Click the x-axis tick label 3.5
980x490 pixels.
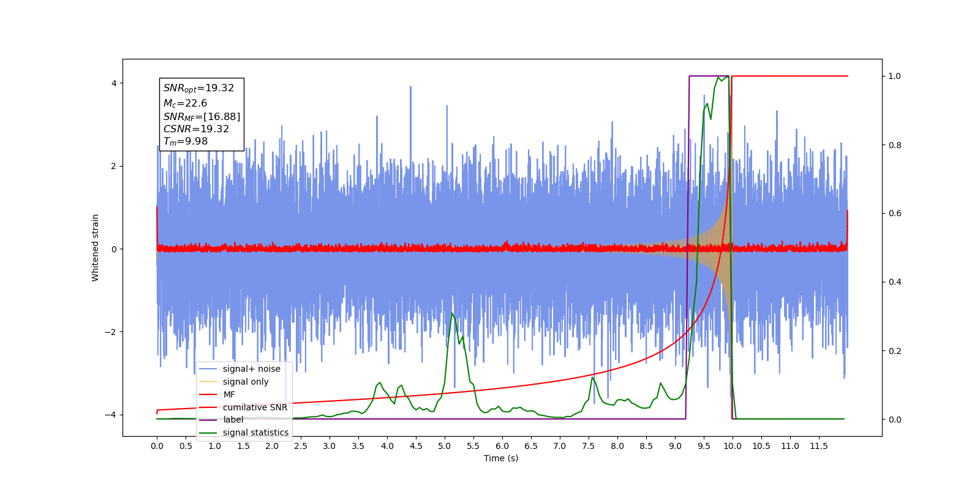[358, 446]
